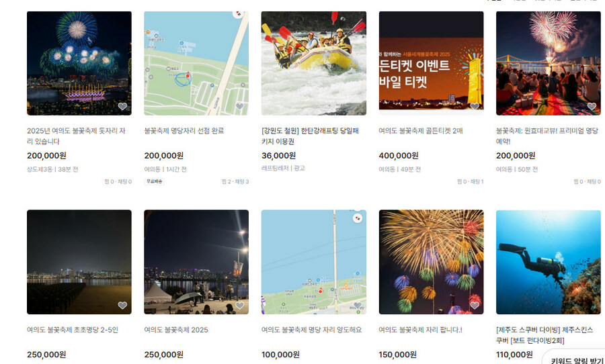Viewport: 605px width, 364px height.
Task: Click heart icon on 초초명당 2-5인 listing
Action: point(122,306)
